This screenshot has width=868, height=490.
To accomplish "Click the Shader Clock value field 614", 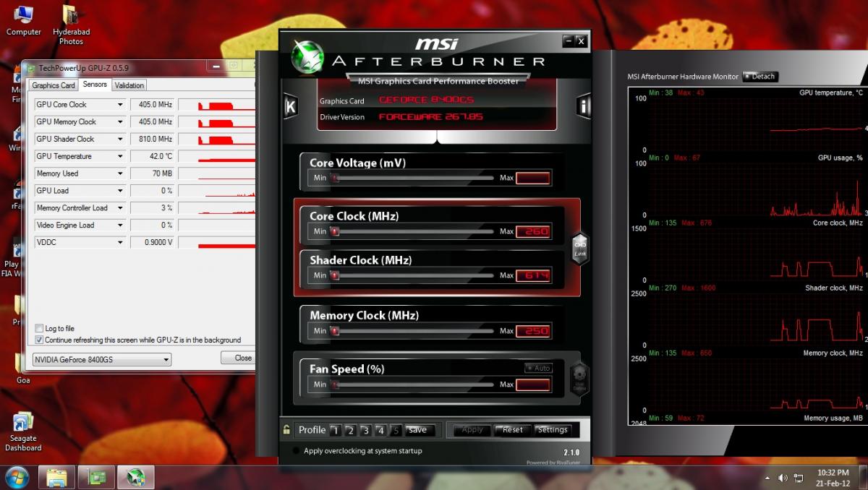I will point(533,275).
